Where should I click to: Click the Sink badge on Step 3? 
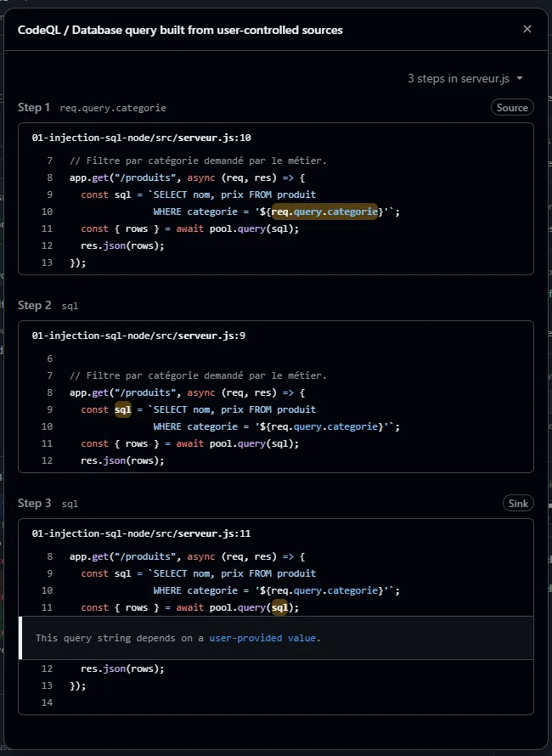[518, 504]
